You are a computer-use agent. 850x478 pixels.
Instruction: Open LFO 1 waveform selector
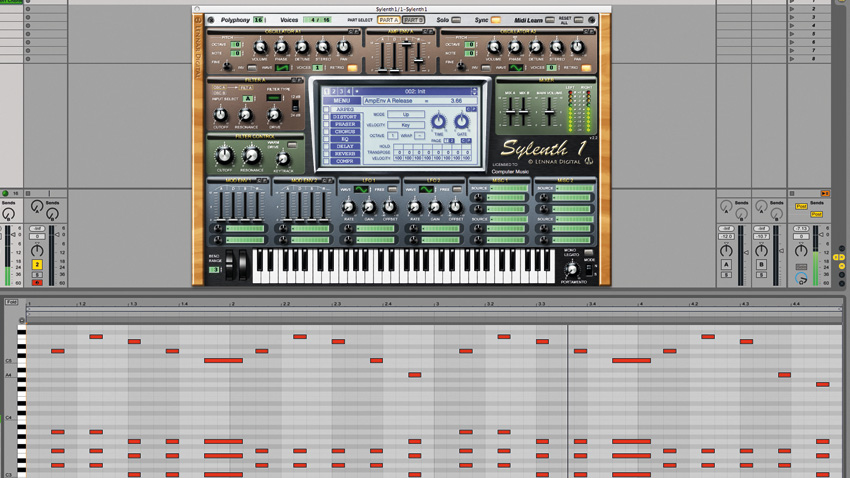coord(361,189)
